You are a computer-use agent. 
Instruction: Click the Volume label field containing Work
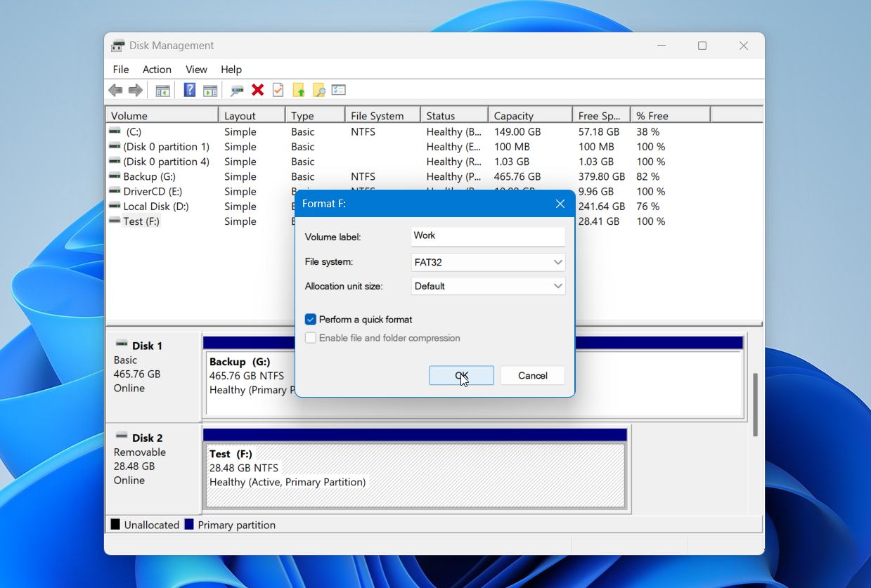(x=488, y=236)
